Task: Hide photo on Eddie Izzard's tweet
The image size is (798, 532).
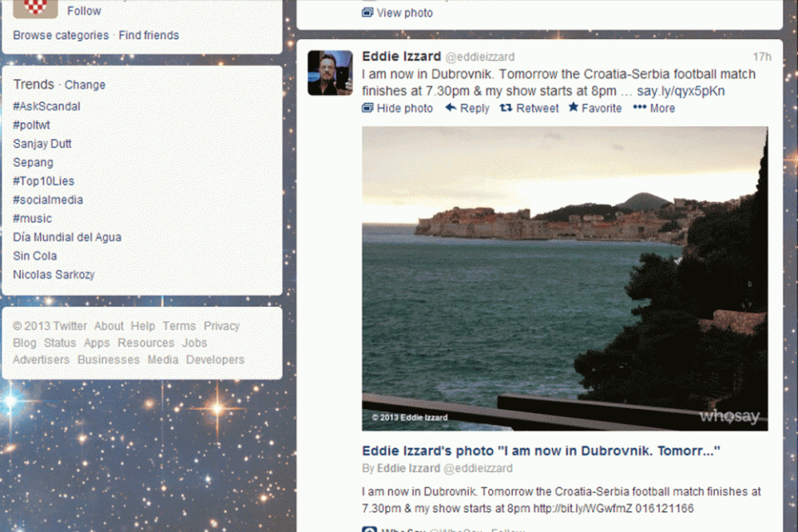Action: 405,108
